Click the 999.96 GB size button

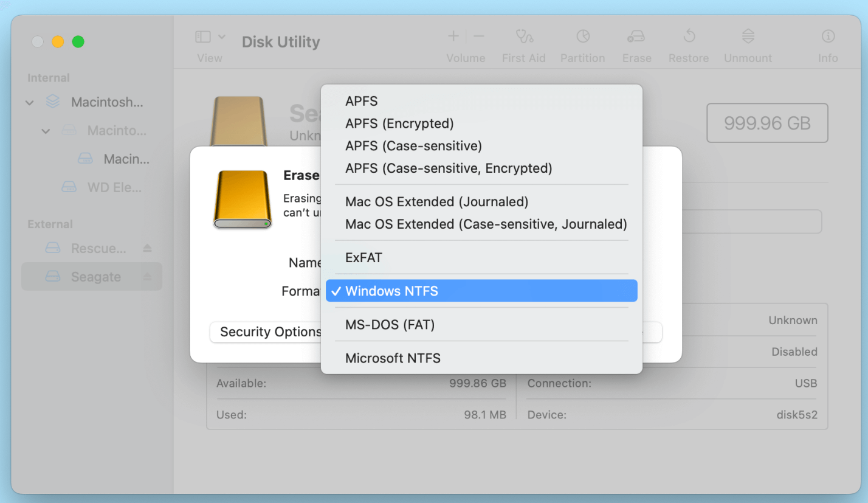click(766, 123)
